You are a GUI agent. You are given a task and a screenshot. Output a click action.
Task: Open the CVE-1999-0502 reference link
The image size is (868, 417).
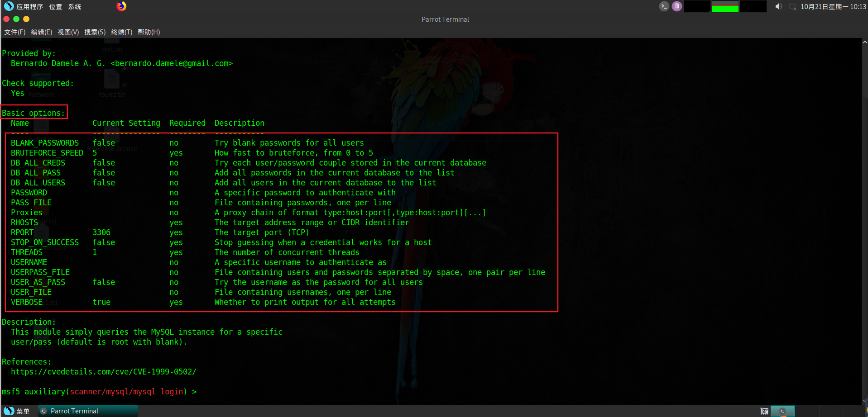click(x=104, y=371)
